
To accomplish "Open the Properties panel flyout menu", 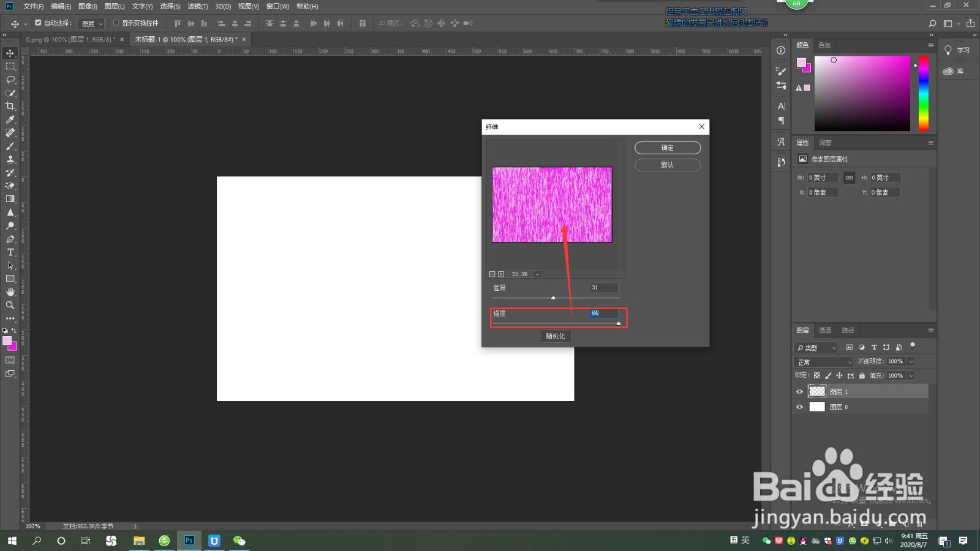I will click(930, 143).
